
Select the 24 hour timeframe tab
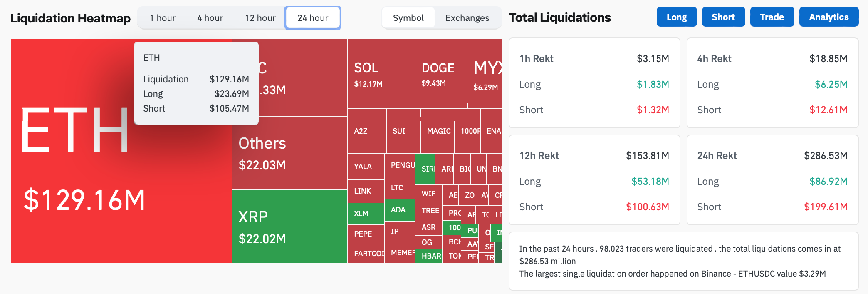313,18
